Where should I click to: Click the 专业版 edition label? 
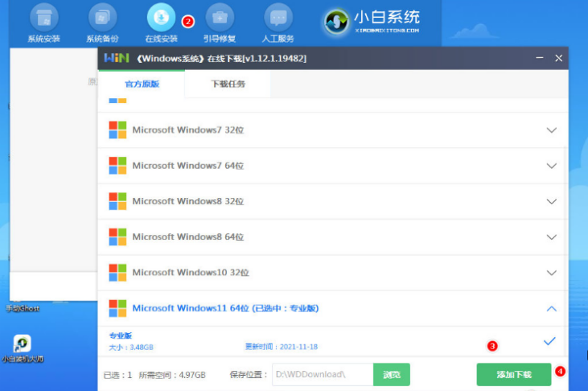pos(121,335)
